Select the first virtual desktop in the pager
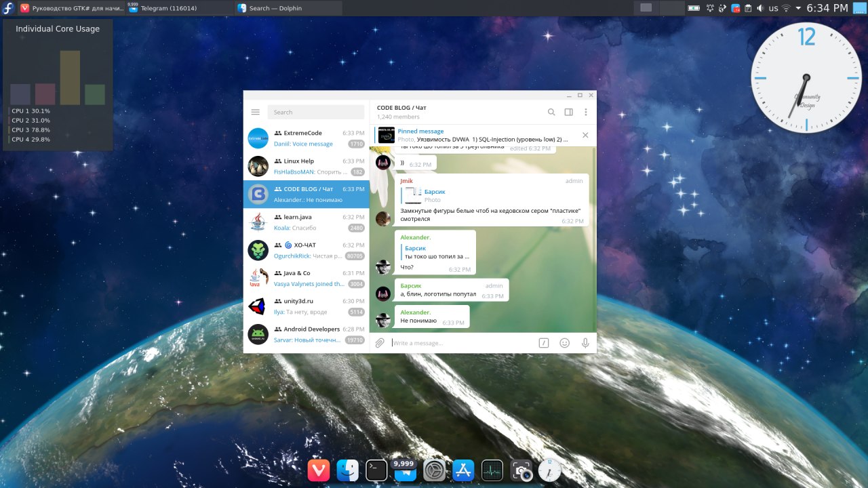The image size is (868, 488). (x=646, y=8)
